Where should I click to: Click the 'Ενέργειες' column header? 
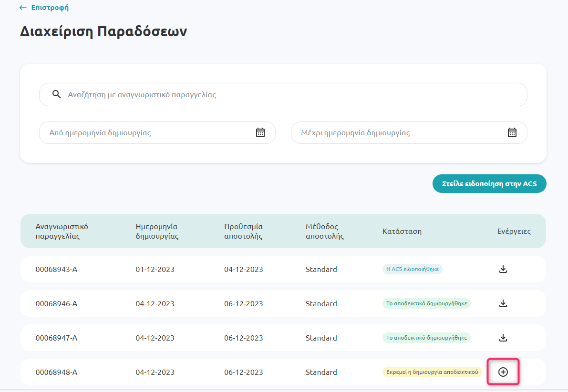[514, 231]
